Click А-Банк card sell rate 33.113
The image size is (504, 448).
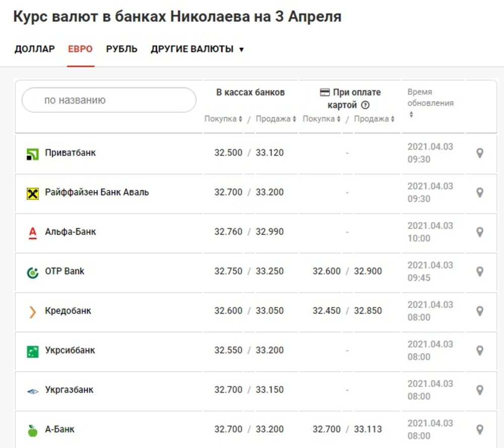(x=368, y=429)
